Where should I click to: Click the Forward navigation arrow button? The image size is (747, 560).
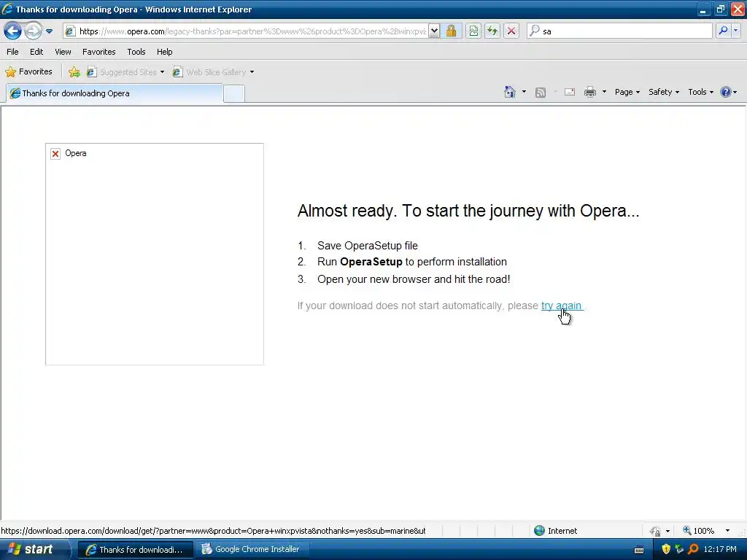[32, 31]
